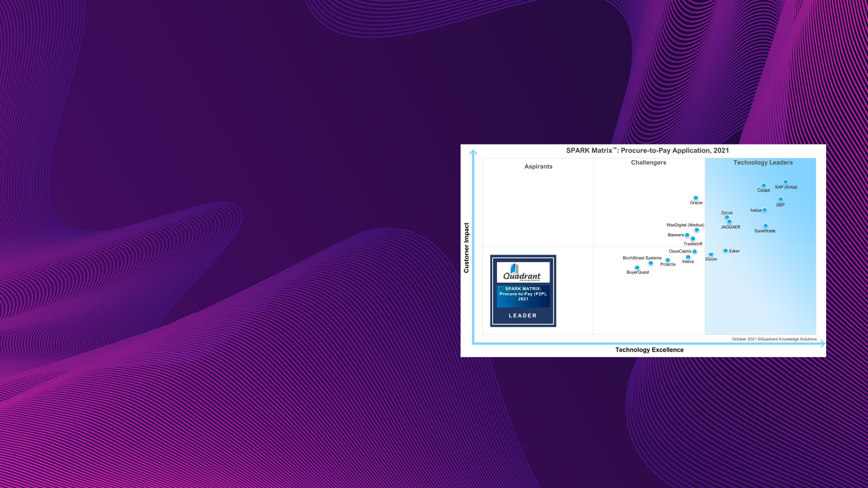Viewport: 868px width, 488px height.
Task: Click the Elcom label
Action: [x=711, y=259]
